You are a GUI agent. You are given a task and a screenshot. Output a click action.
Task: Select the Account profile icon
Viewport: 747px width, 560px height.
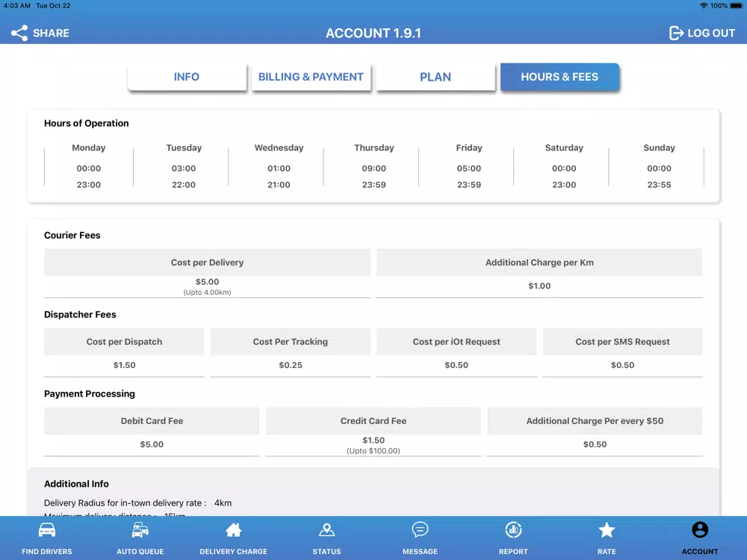(700, 529)
